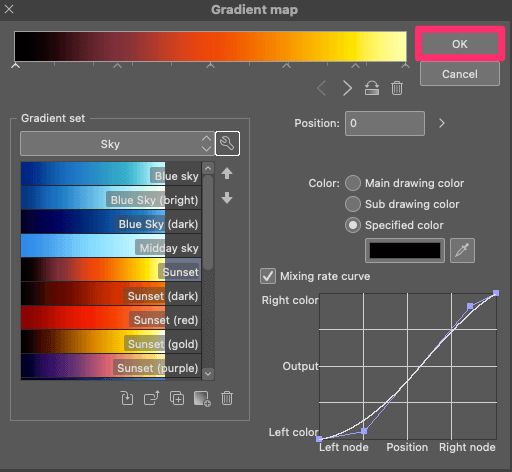The height and width of the screenshot is (472, 512).
Task: Select the Sub drawing color option
Action: [353, 204]
